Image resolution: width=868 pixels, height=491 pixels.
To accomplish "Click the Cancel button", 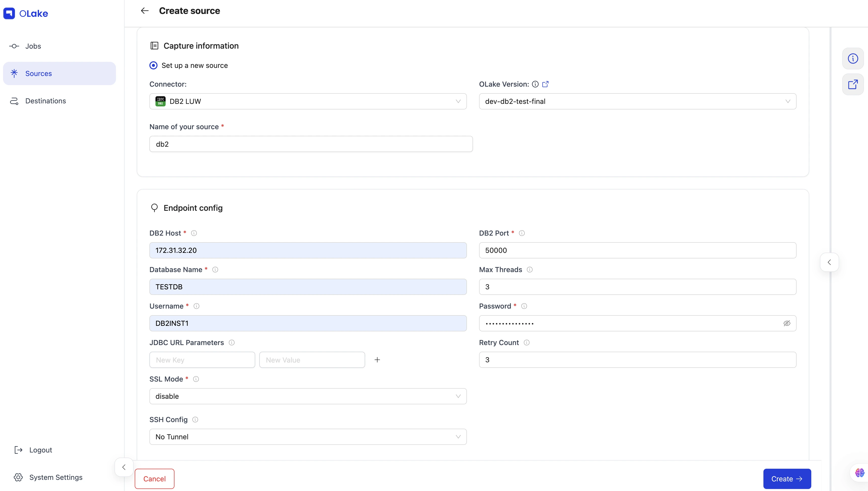I will (155, 479).
